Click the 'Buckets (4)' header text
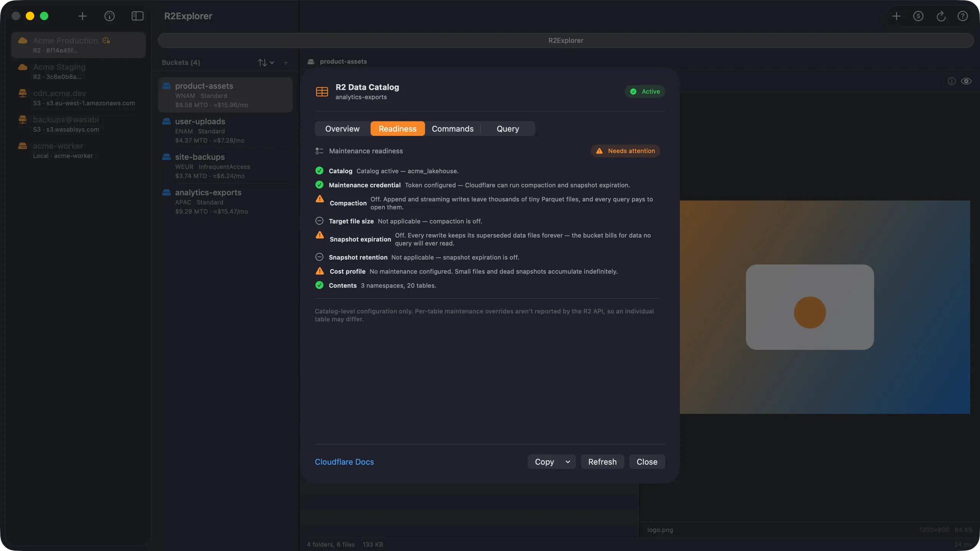The height and width of the screenshot is (551, 980). point(181,62)
